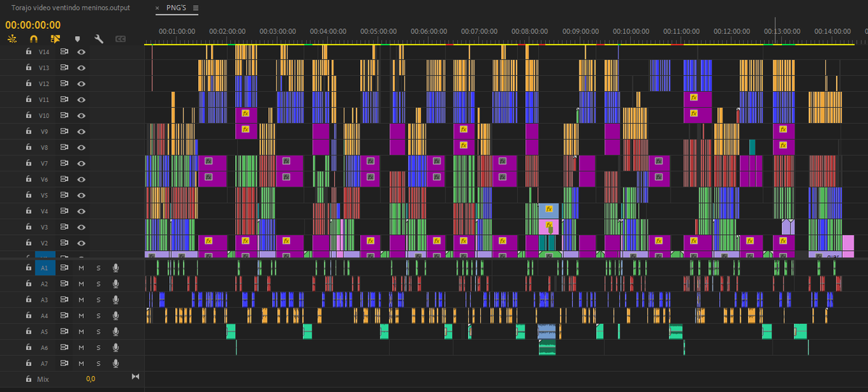The image size is (868, 392).
Task: Enable voice-over record on track A7
Action: pyautogui.click(x=115, y=363)
